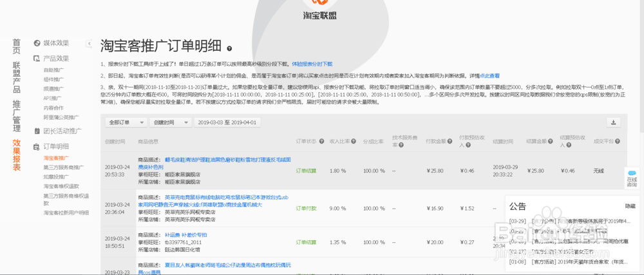
Task: Open the [03-29] 淘宝客新等级体系 announcement
Action: (x=569, y=222)
